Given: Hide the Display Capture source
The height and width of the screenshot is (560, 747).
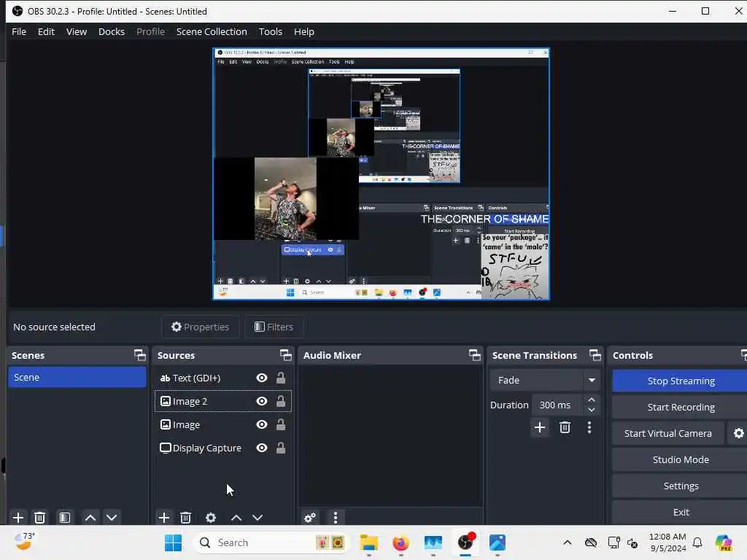Looking at the screenshot, I should click(262, 448).
